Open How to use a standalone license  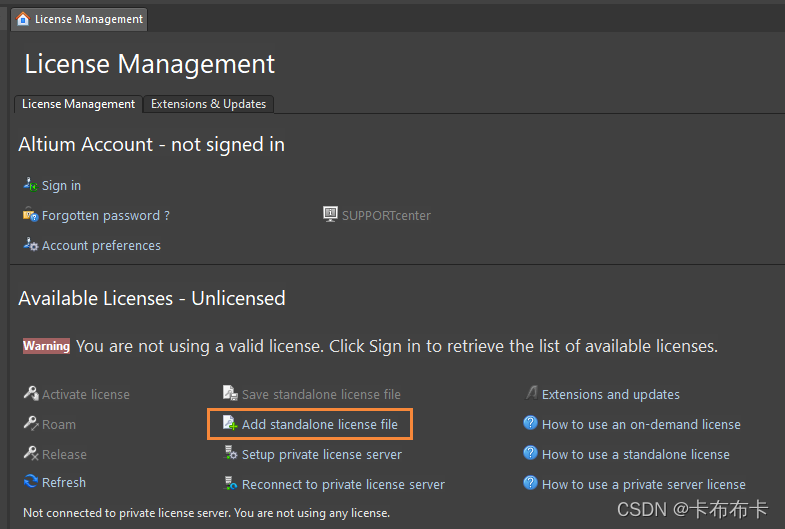[635, 454]
